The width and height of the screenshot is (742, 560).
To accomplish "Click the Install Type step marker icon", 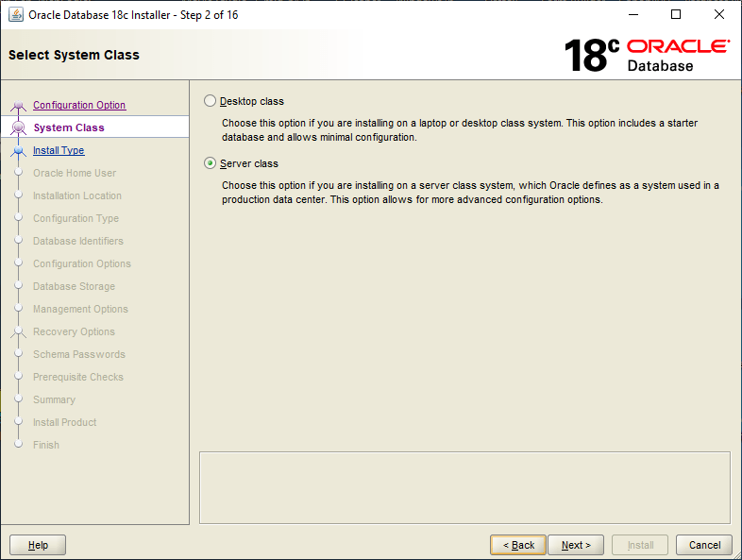I will click(x=19, y=150).
